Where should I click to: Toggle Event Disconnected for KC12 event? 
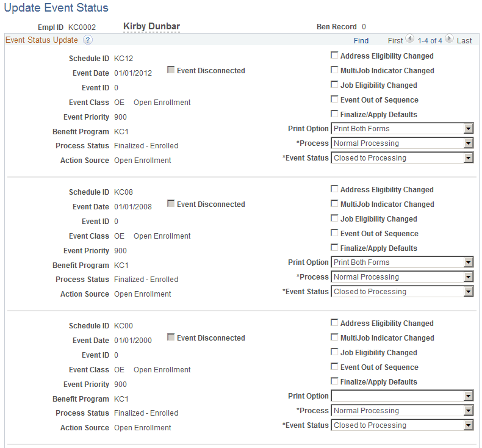[171, 70]
